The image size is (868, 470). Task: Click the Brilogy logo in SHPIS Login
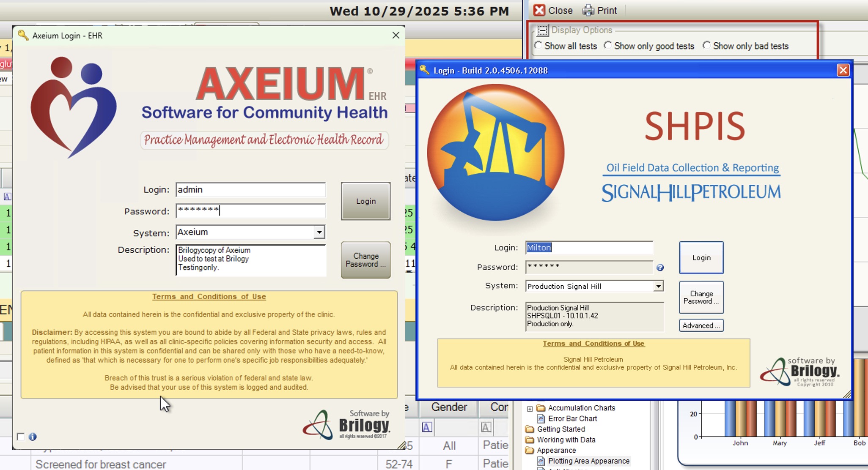coord(800,372)
